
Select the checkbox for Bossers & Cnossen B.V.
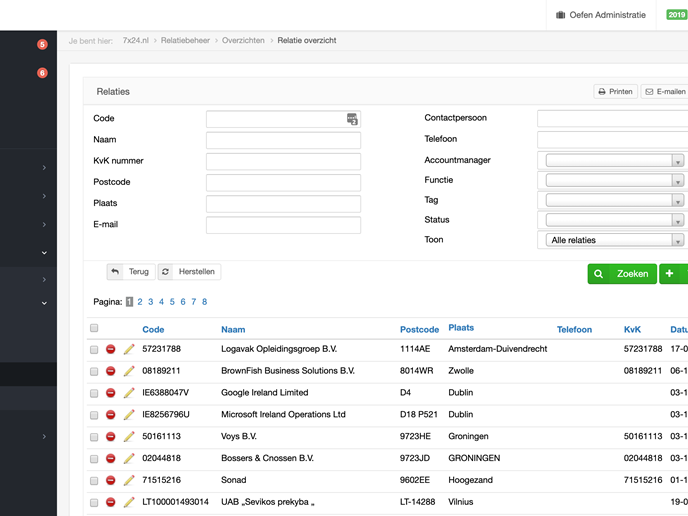click(94, 459)
